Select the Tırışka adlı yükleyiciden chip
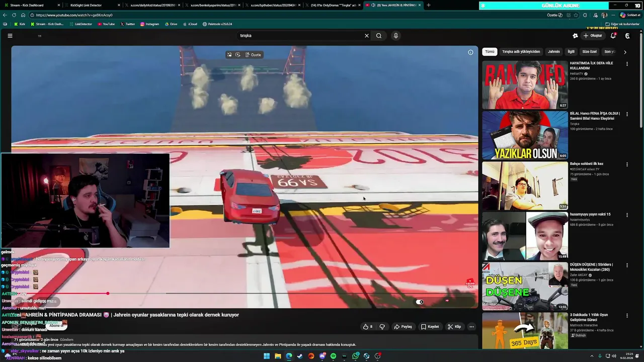The width and height of the screenshot is (644, 362). (x=521, y=52)
